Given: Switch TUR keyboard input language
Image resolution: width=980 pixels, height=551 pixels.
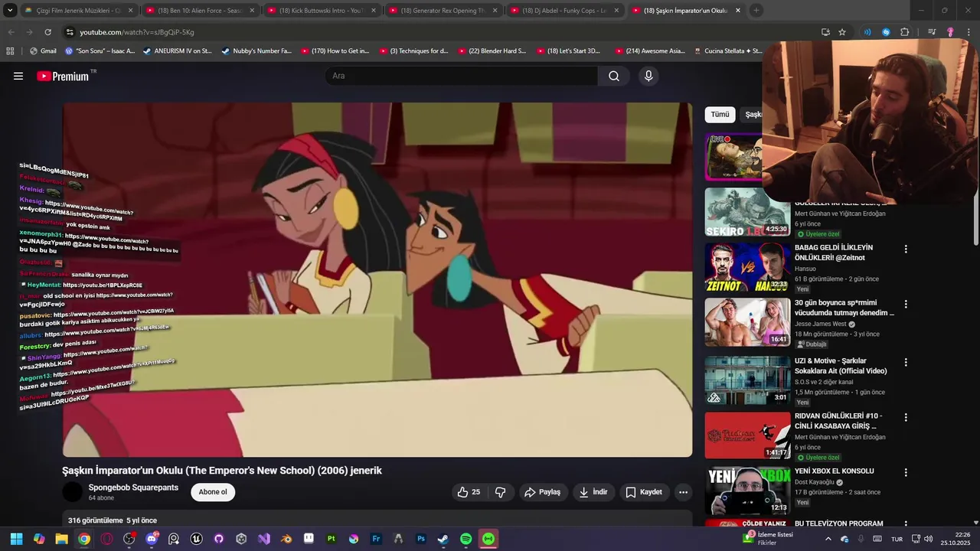Looking at the screenshot, I should (897, 539).
